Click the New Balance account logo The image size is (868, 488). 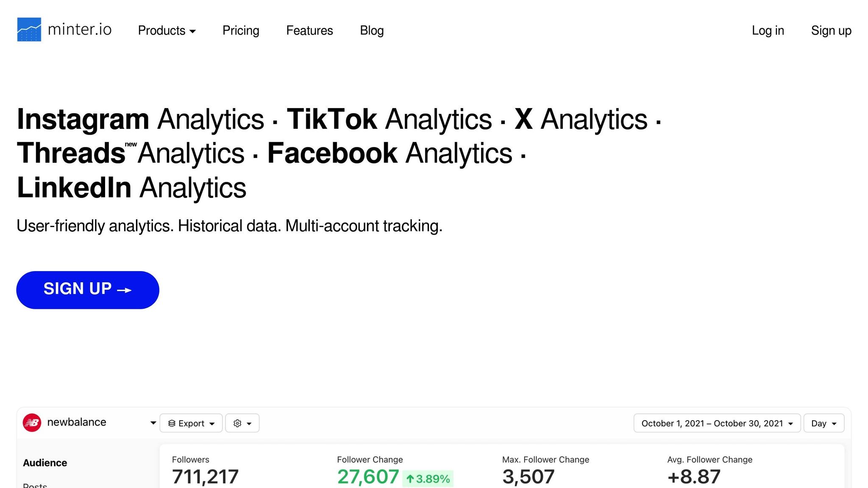(x=32, y=423)
